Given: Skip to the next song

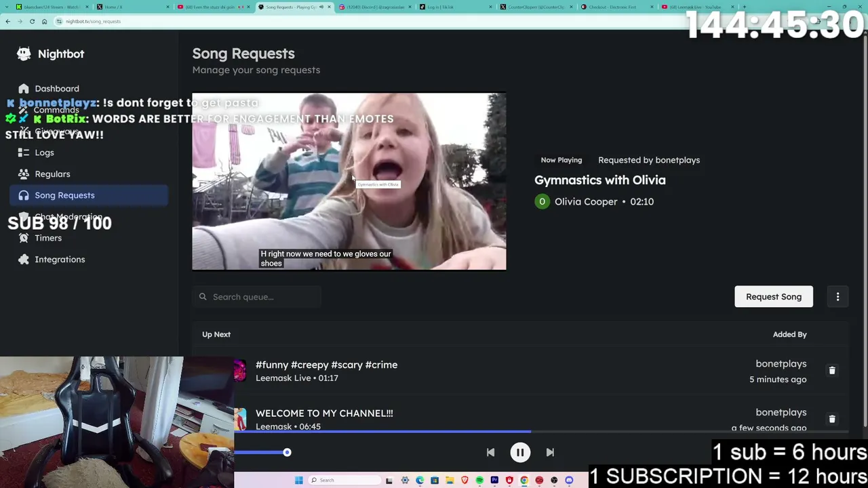Looking at the screenshot, I should pos(550,452).
